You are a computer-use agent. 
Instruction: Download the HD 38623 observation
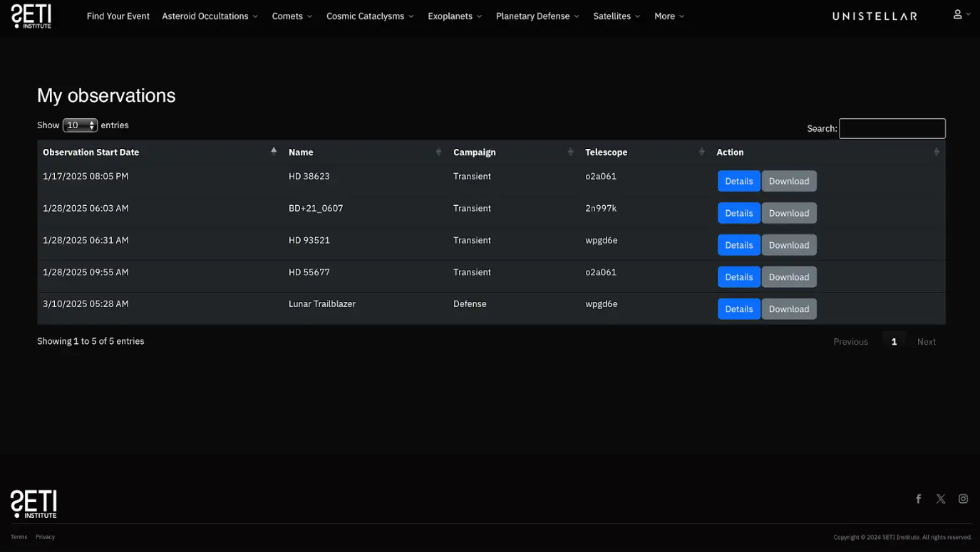(788, 181)
